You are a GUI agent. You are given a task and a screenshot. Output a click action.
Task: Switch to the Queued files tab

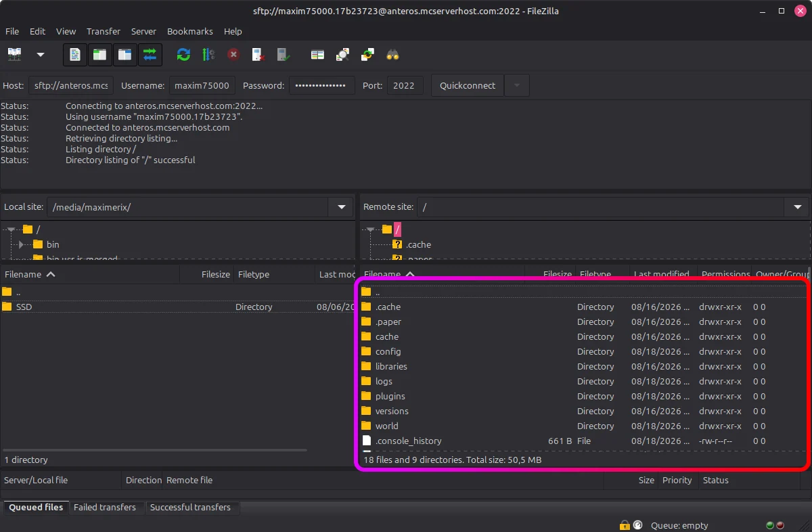36,507
